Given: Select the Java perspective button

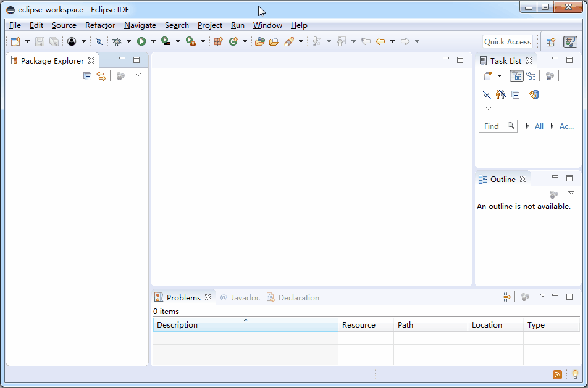Looking at the screenshot, I should 570,41.
